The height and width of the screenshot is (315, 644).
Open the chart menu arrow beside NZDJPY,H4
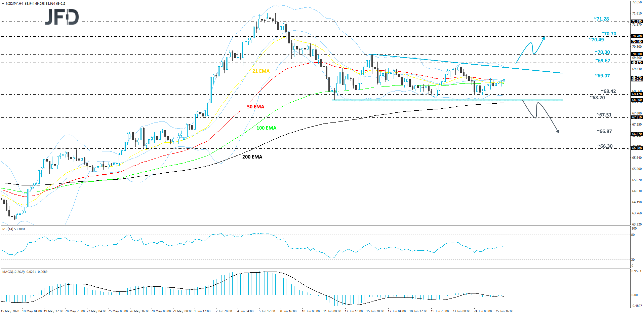(x=3, y=3)
